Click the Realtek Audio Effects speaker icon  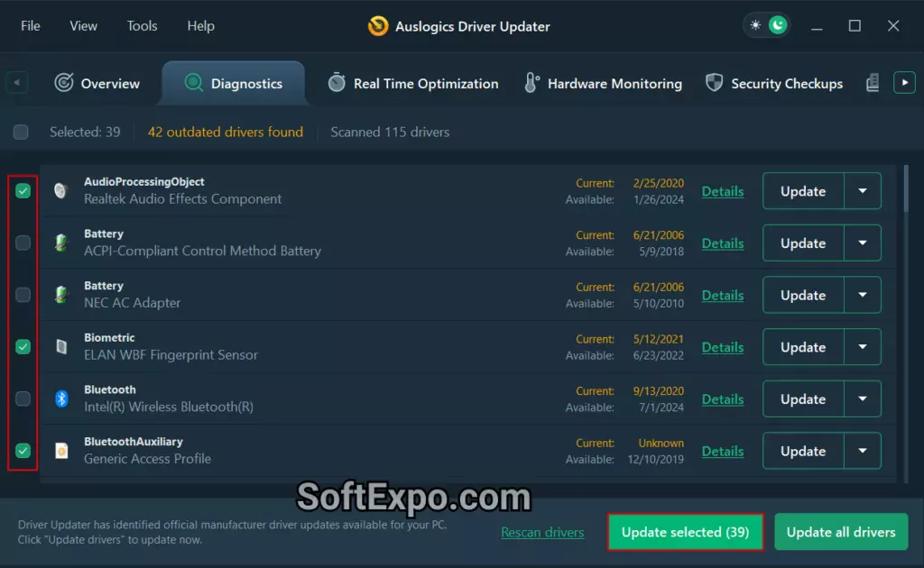61,191
